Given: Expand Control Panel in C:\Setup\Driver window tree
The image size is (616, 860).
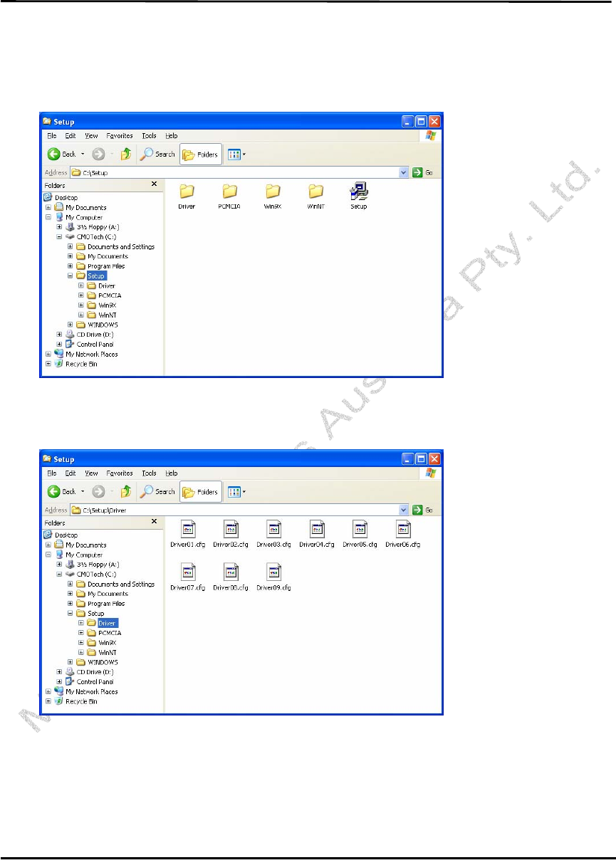Looking at the screenshot, I should tap(59, 681).
